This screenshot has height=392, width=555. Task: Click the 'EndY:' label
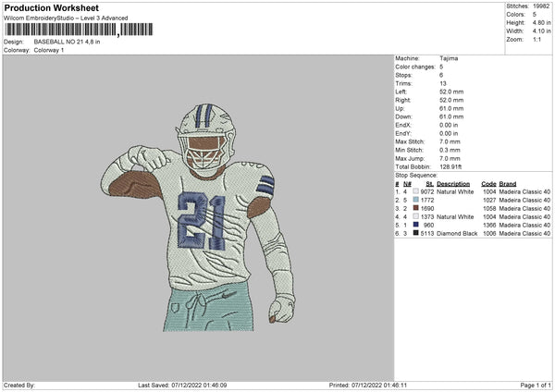[x=402, y=133]
